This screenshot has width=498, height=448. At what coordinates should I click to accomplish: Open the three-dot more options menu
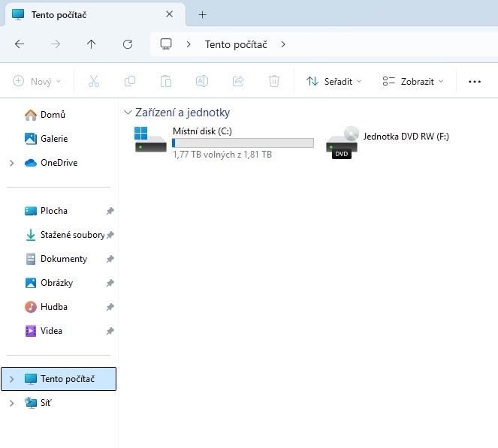coord(475,81)
